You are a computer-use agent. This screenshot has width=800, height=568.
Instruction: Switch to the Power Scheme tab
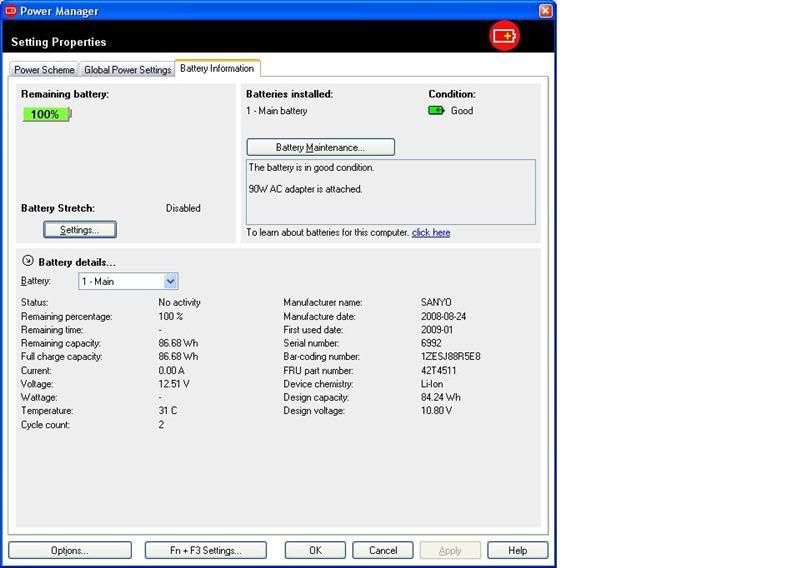click(x=44, y=70)
